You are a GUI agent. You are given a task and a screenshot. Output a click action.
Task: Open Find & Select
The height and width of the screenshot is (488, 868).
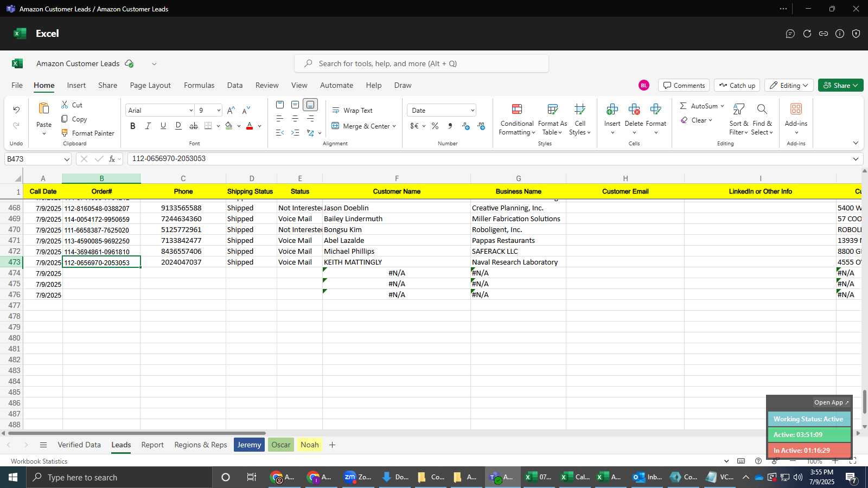(x=762, y=119)
